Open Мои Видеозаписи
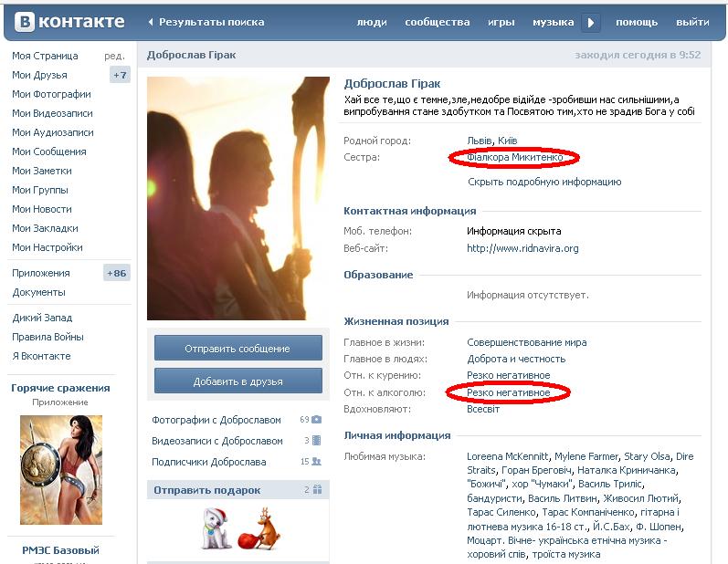728x564 pixels. [x=52, y=113]
